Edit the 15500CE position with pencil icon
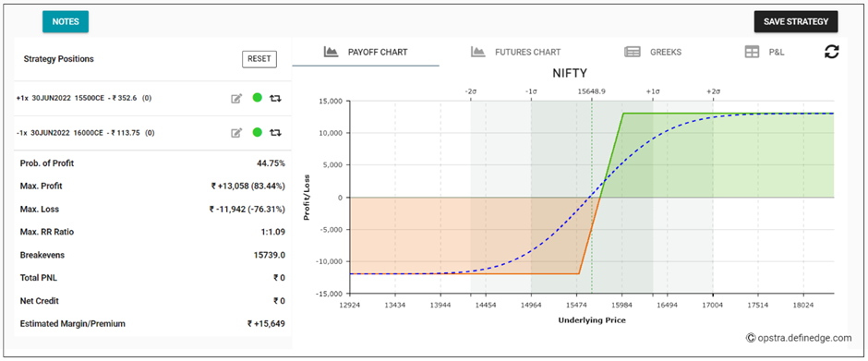868x361 pixels. click(236, 99)
